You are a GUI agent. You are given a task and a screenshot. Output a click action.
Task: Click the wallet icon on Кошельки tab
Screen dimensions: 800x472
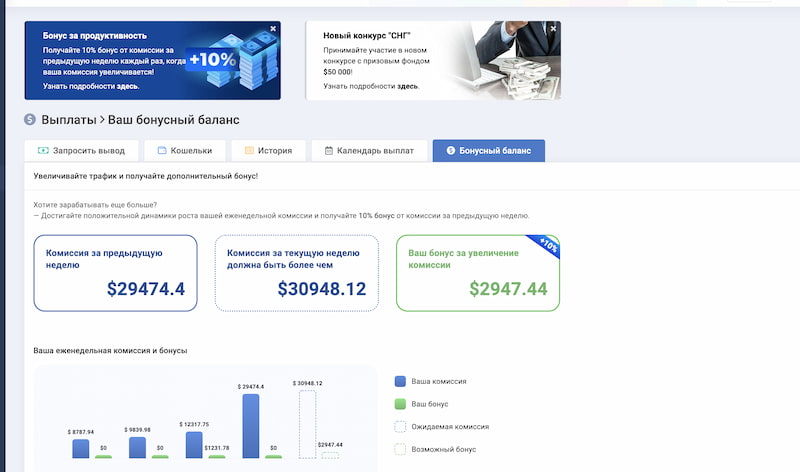[x=162, y=151]
